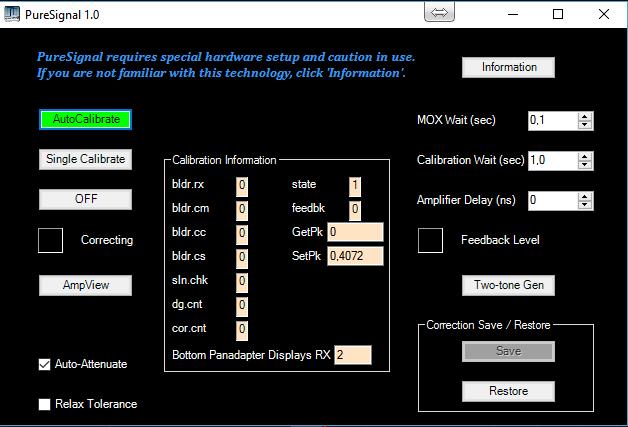
Task: Click the Feedback Level indicator box
Action: 431,240
